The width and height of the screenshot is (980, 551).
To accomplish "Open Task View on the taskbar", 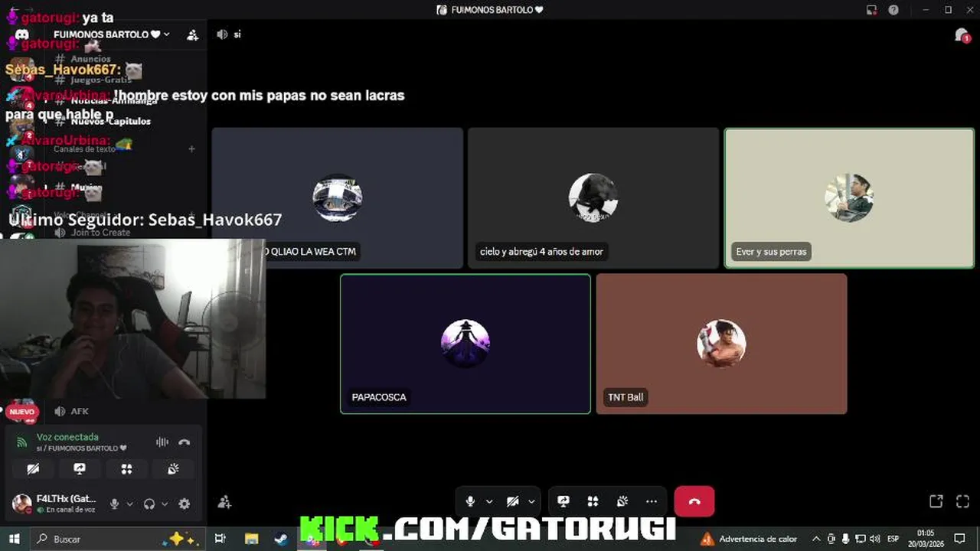I will [220, 539].
